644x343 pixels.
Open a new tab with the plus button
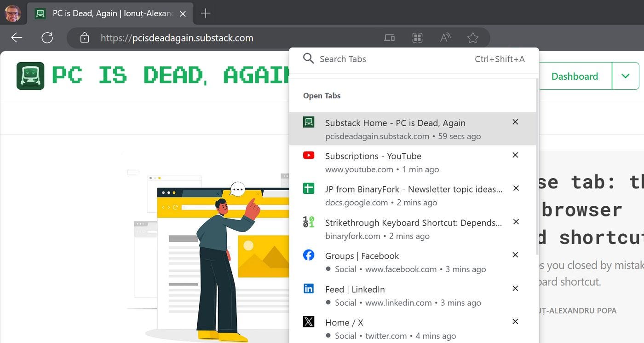click(x=205, y=13)
